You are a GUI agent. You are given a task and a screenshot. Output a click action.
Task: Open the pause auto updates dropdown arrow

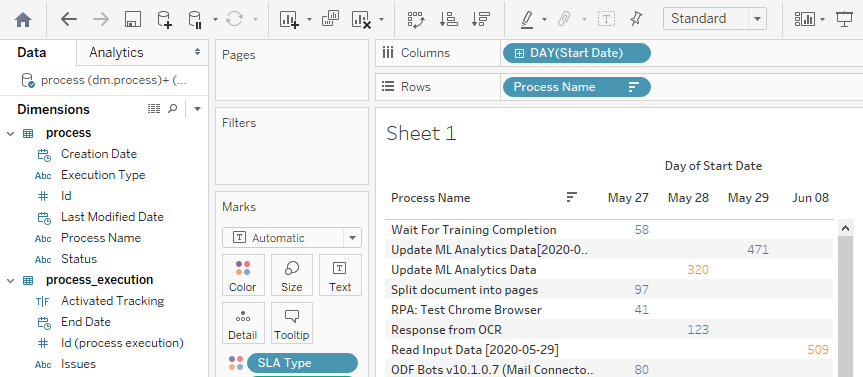click(215, 20)
